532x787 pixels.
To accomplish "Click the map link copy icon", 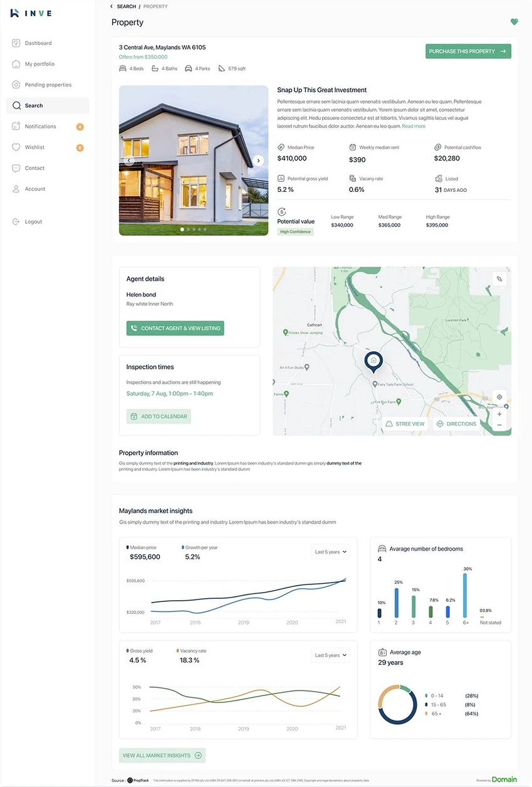I will (x=499, y=278).
